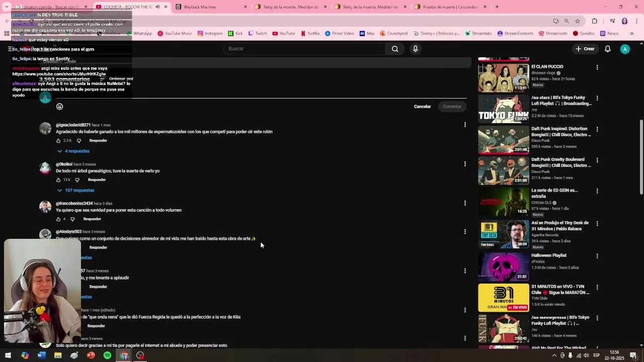Open the Crunchyroll bookmark
The height and width of the screenshot is (362, 644).
click(x=393, y=34)
